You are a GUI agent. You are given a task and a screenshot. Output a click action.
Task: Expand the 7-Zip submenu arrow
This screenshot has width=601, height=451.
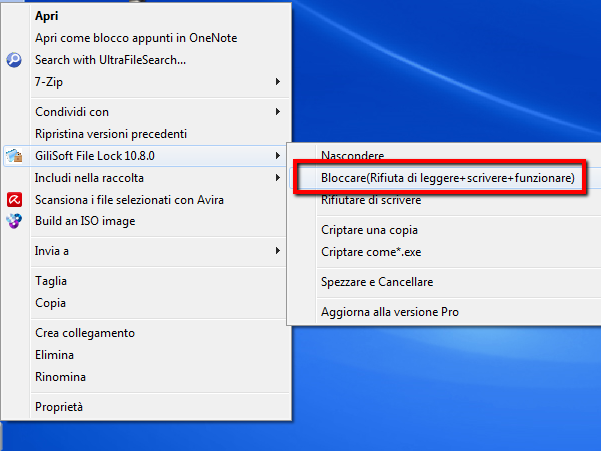tap(277, 82)
